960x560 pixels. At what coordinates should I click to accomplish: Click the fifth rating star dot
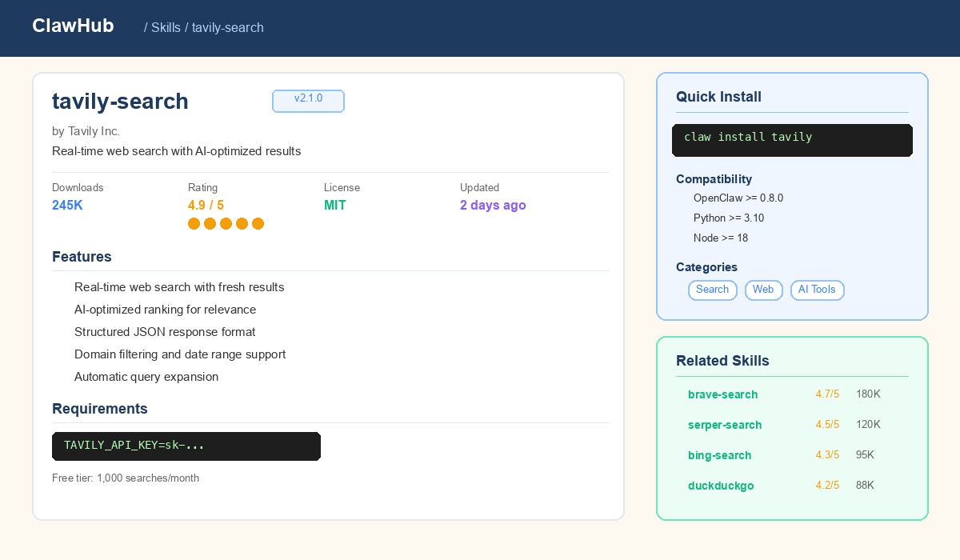pyautogui.click(x=258, y=224)
